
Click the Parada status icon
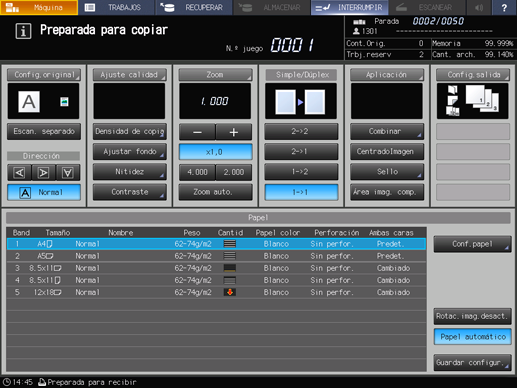[359, 22]
